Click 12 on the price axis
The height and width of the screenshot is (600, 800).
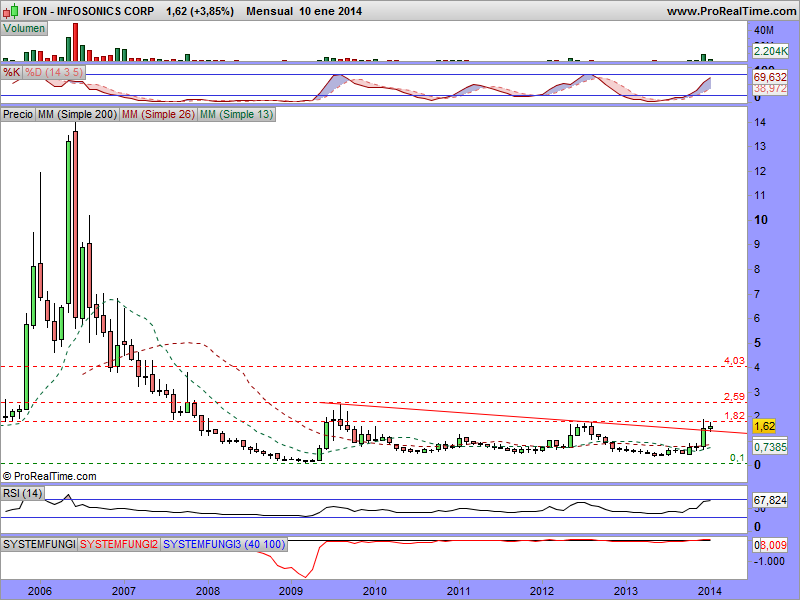coord(760,171)
